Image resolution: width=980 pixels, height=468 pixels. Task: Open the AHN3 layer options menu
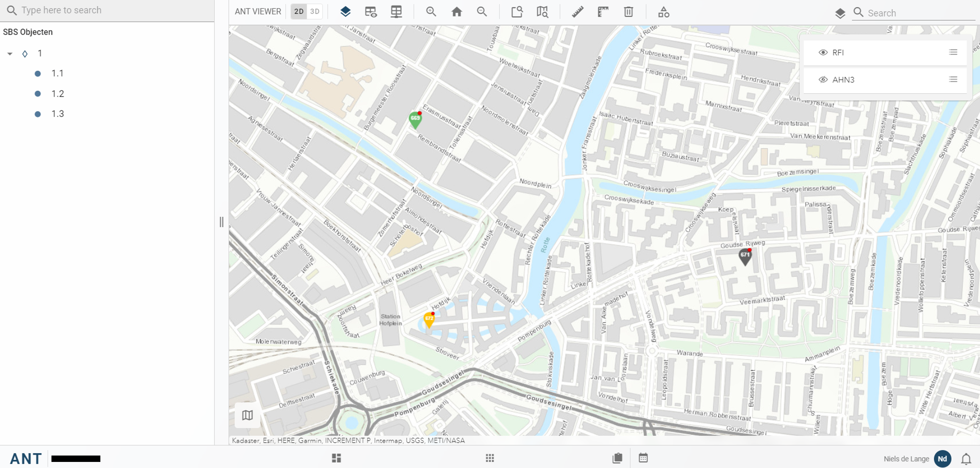953,79
